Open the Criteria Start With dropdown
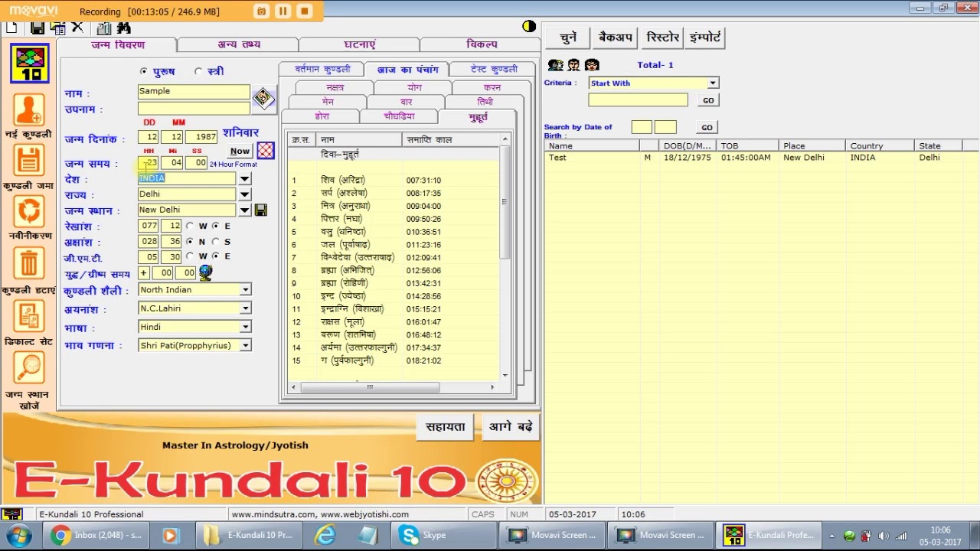The image size is (980, 551). pos(713,83)
